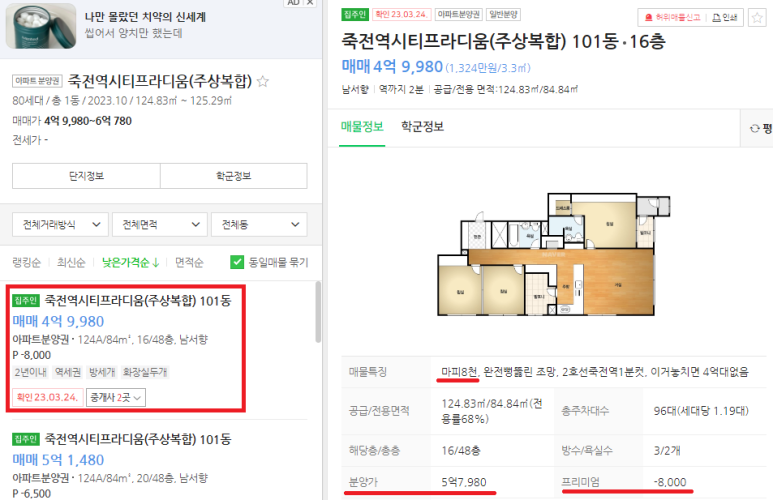Click the refresh icon beside the 평 unit toggle
The height and width of the screenshot is (500, 773).
[754, 129]
